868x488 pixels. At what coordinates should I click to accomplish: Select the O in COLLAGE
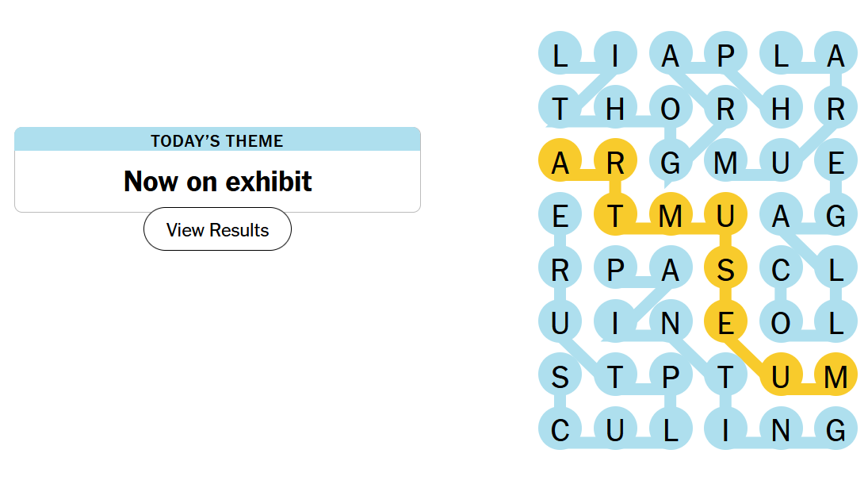coord(781,323)
